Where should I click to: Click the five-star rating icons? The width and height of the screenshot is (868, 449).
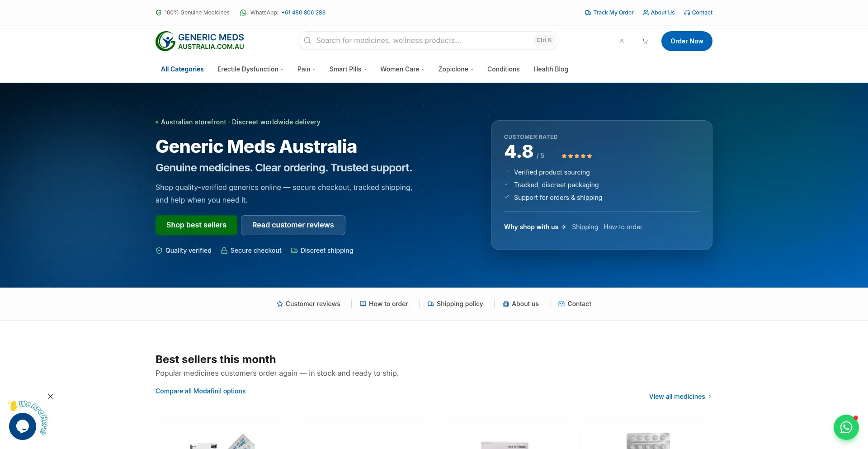click(x=577, y=156)
